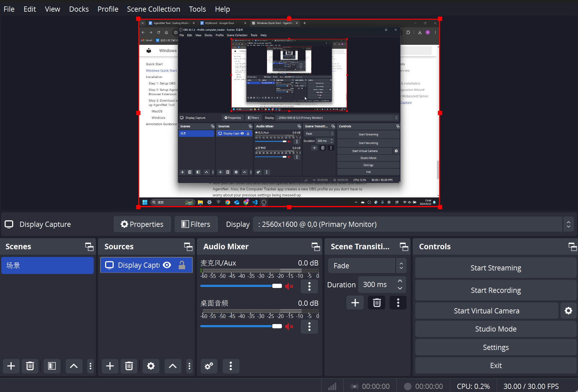
Task: Open the Fade transition dropdown
Action: [x=367, y=266]
